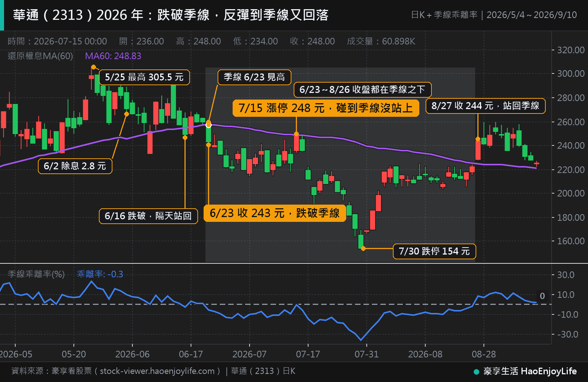This screenshot has height=382, width=588.
Task: Click the 05-20 date axis label
Action: pyautogui.click(x=74, y=354)
